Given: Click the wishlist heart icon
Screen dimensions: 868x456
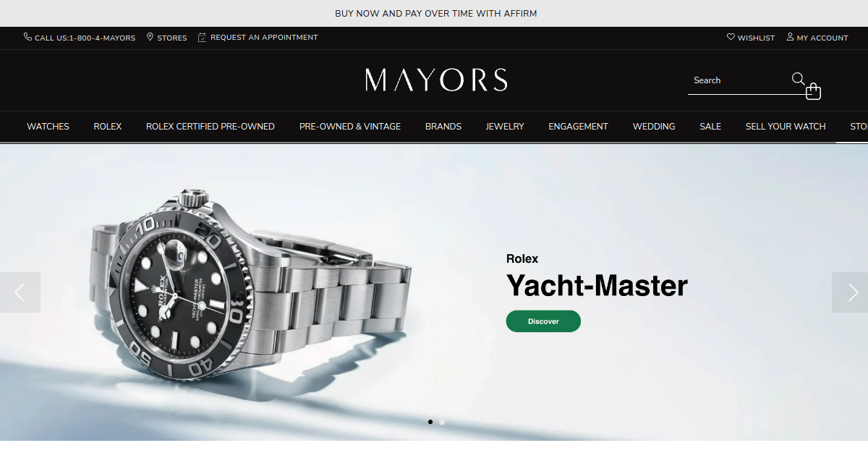Looking at the screenshot, I should point(731,37).
